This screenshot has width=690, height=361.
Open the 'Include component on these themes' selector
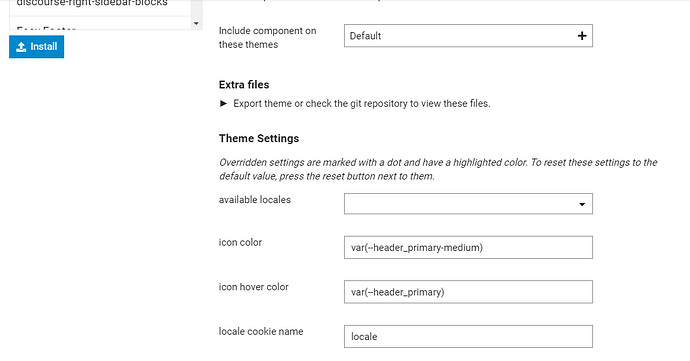click(x=468, y=36)
